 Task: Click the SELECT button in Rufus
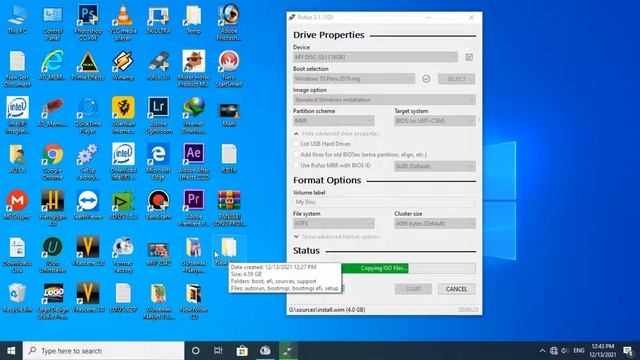pyautogui.click(x=456, y=79)
